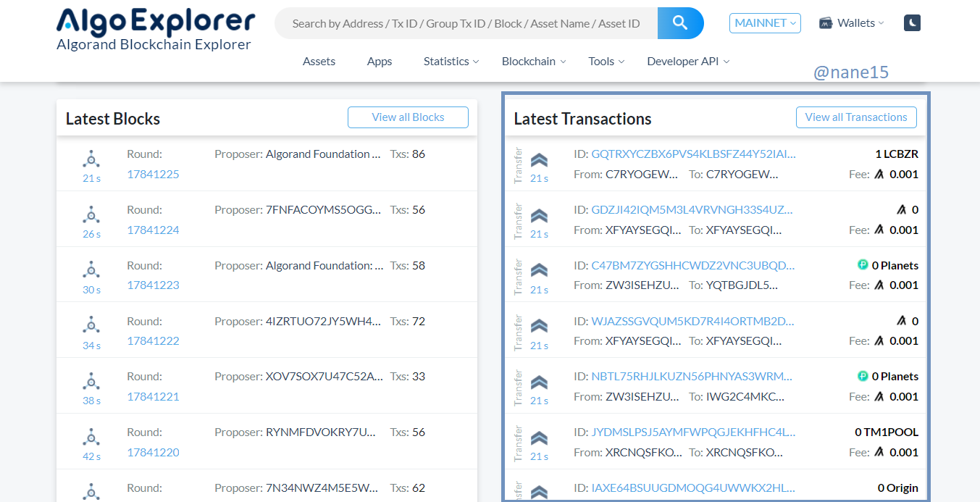Viewport: 980px width, 502px height.
Task: Click proposer 7FNFACOYMS5OGG address
Action: tap(323, 210)
